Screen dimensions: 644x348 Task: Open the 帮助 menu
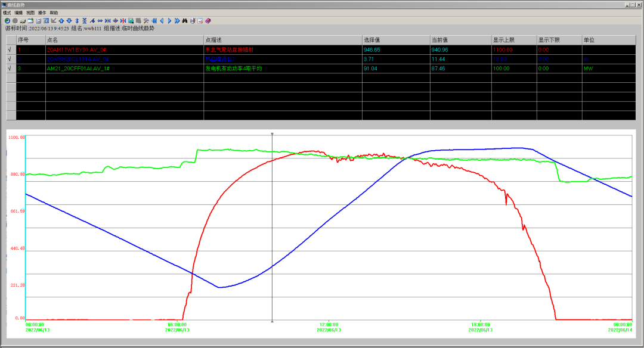click(x=54, y=13)
